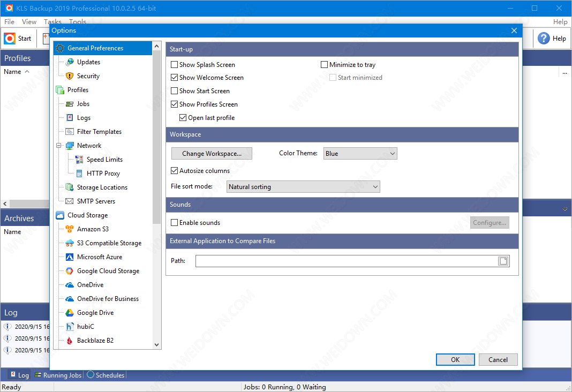Switch to the Schedules tab
Viewport: 572px width, 392px height.
pos(106,375)
